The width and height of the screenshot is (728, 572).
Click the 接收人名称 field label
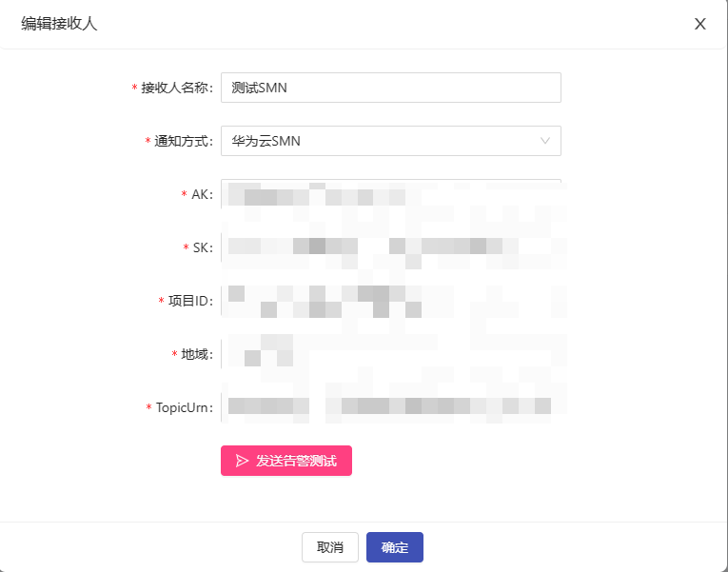[177, 88]
